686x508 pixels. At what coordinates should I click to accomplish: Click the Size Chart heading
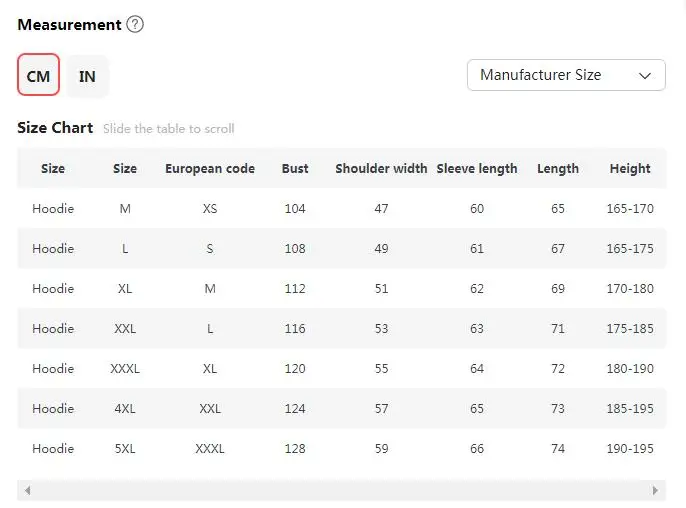point(55,128)
